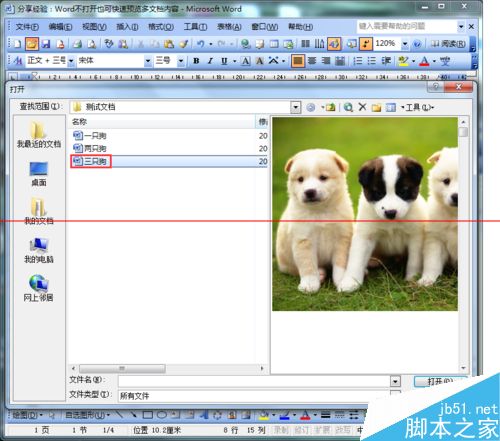
Task: Open the 编辑(E) menu
Action: coord(60,27)
